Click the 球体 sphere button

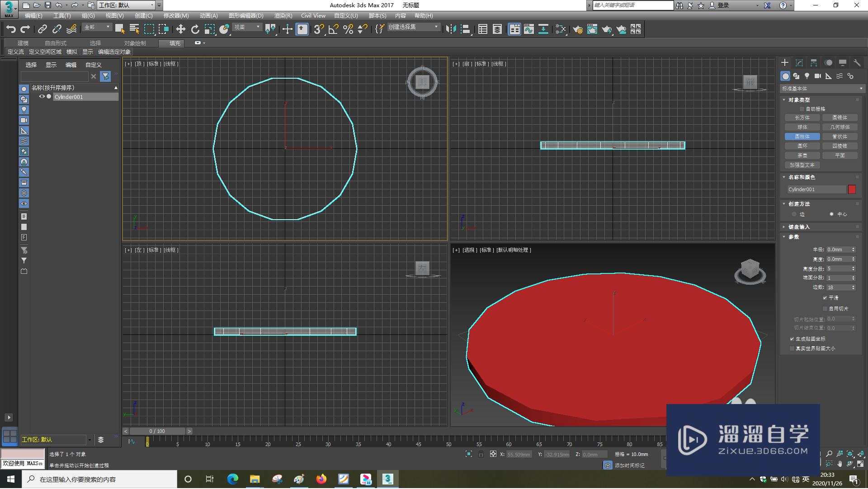click(802, 127)
